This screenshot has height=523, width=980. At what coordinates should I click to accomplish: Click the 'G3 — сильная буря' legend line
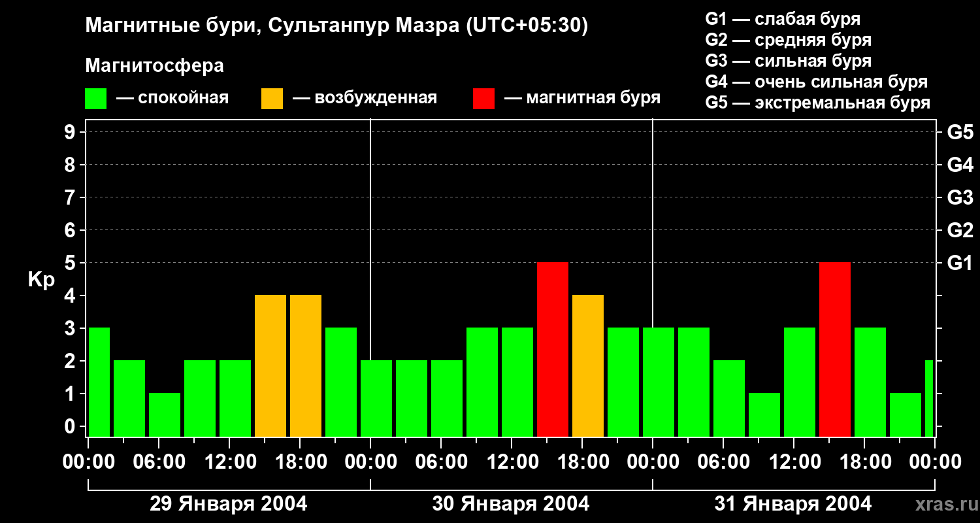(789, 61)
